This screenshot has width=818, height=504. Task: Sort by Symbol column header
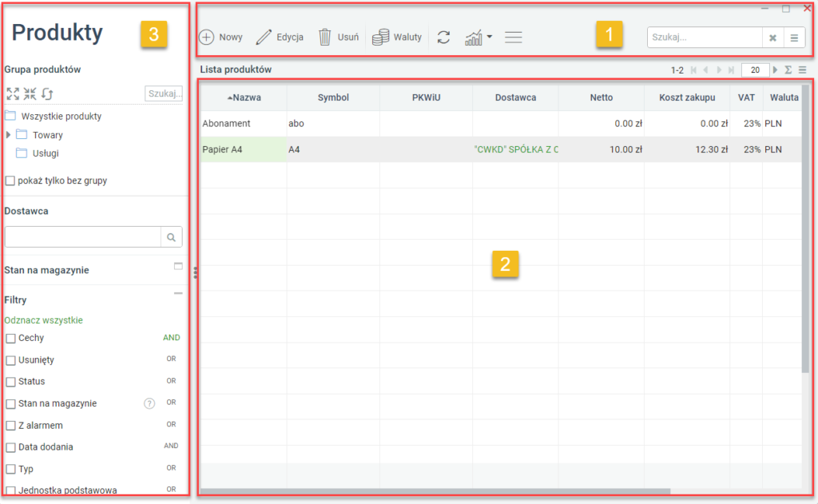333,97
